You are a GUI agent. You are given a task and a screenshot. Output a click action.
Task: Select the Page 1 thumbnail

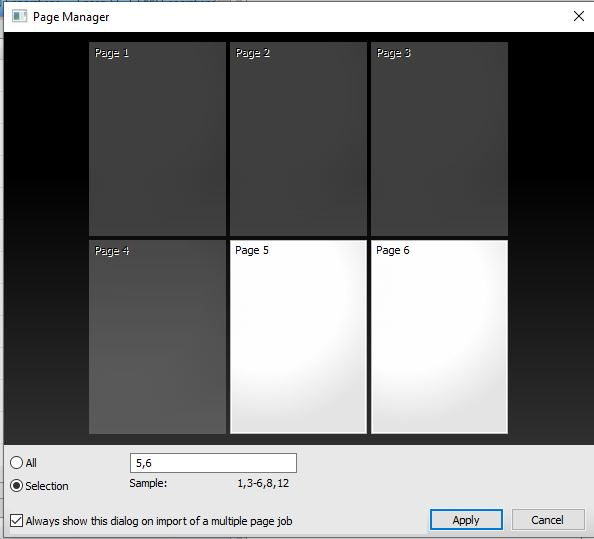point(157,139)
